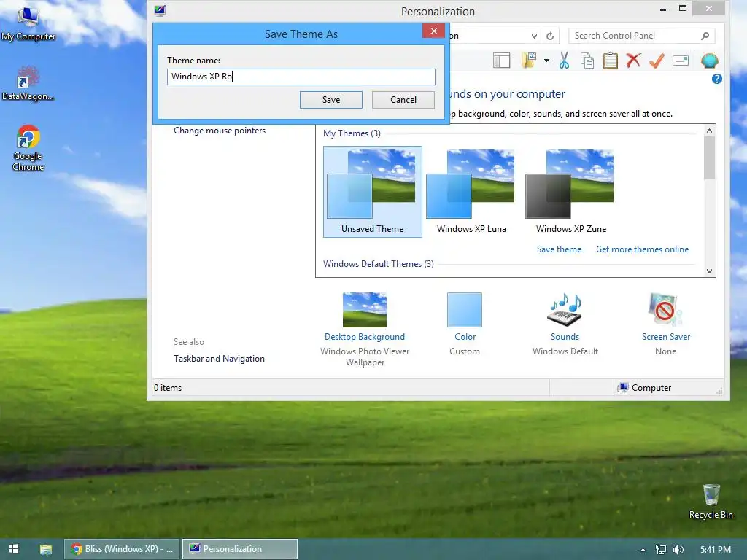Click '0 items' status bar text

(168, 388)
